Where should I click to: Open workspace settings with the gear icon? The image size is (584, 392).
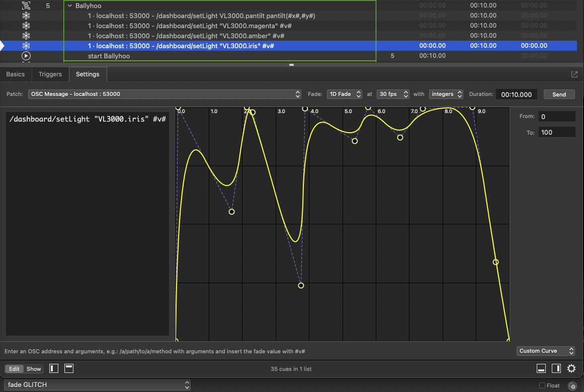tap(571, 369)
